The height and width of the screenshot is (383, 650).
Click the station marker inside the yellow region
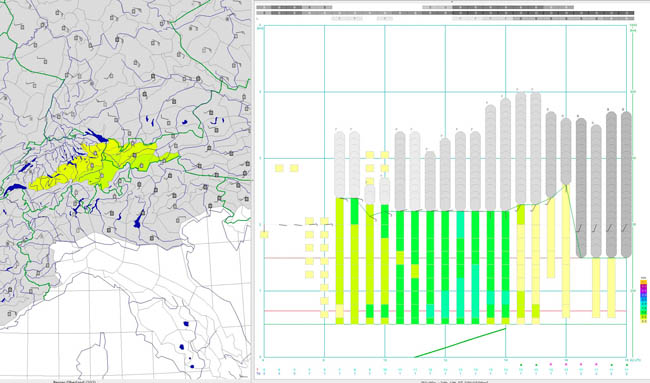click(x=95, y=153)
